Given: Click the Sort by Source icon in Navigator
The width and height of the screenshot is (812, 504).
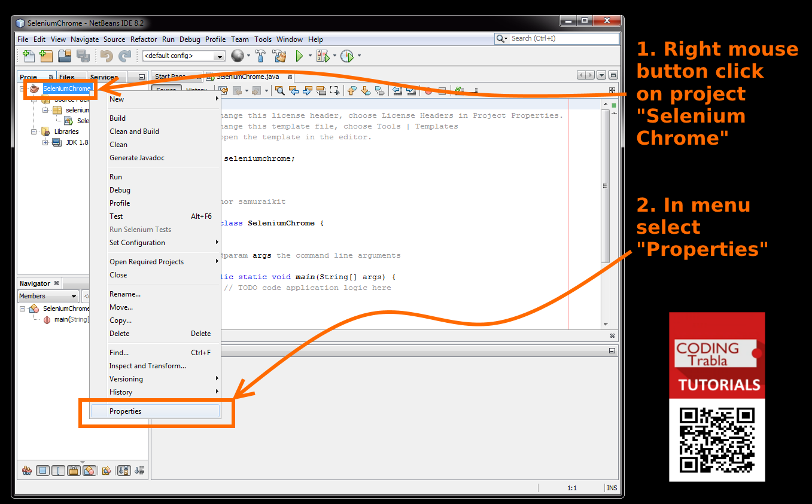Looking at the screenshot, I should [139, 471].
